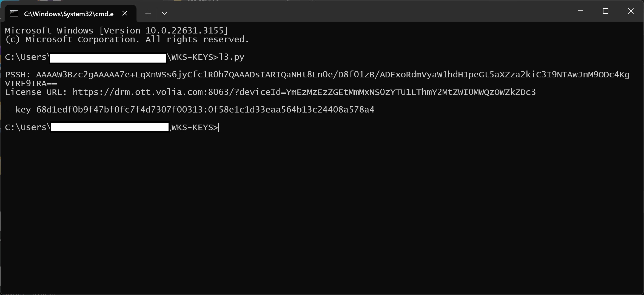Close the cmd.exe tab
The image size is (644, 295).
(x=125, y=13)
